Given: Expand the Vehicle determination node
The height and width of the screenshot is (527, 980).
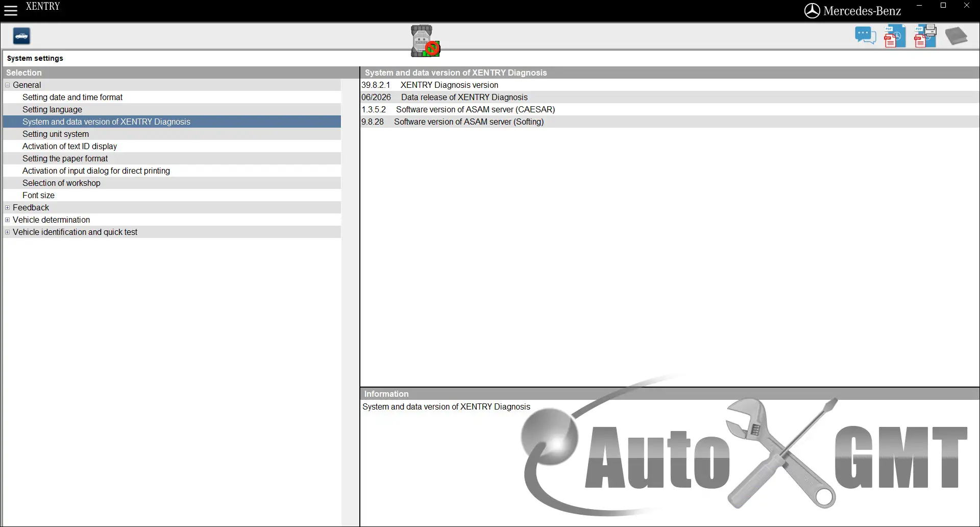Looking at the screenshot, I should coord(8,220).
